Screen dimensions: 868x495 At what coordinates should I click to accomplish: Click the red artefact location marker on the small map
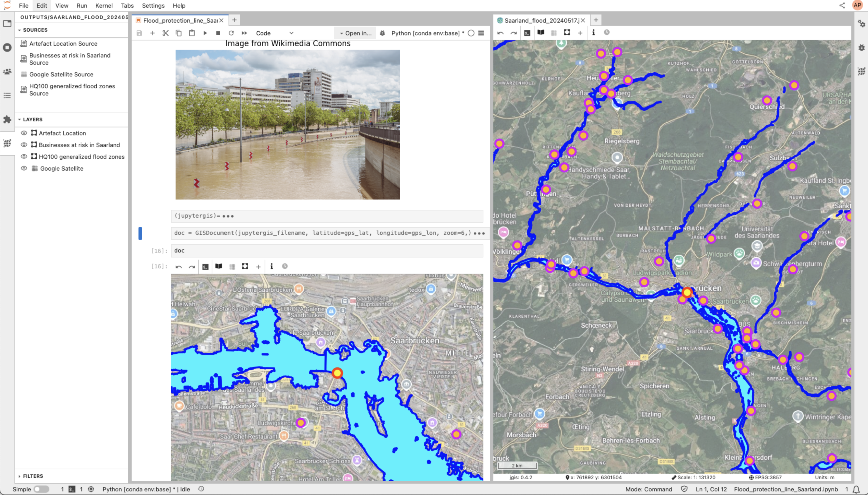pos(337,373)
